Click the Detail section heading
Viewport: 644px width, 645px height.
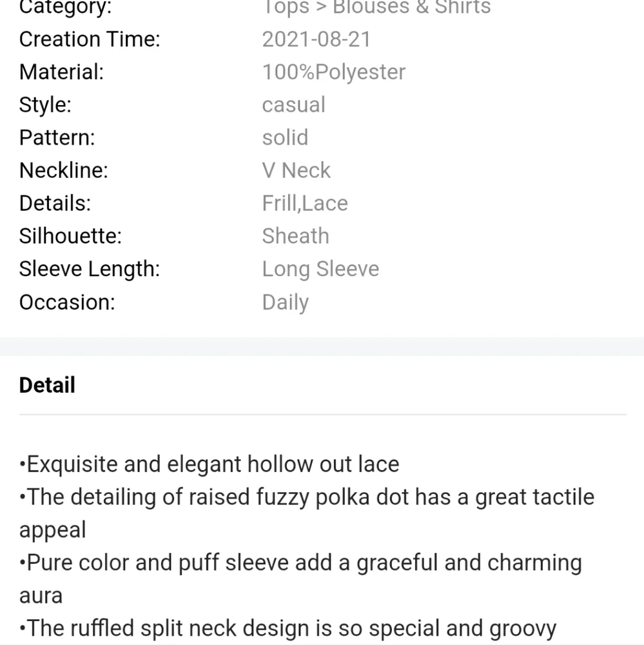pos(47,385)
